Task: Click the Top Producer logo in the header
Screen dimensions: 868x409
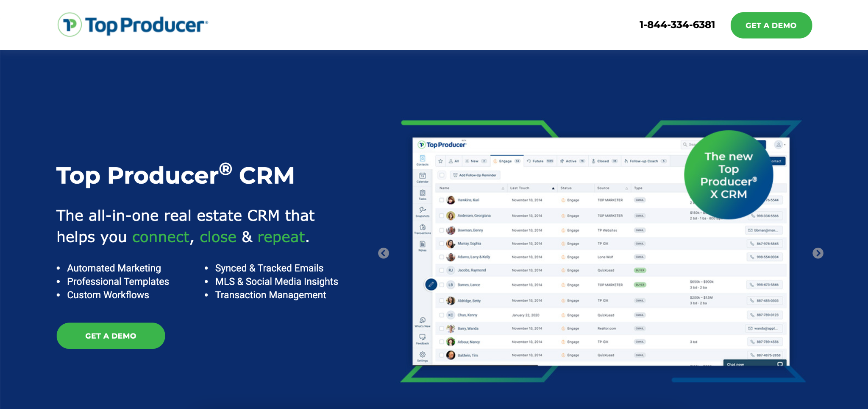Action: pyautogui.click(x=133, y=25)
